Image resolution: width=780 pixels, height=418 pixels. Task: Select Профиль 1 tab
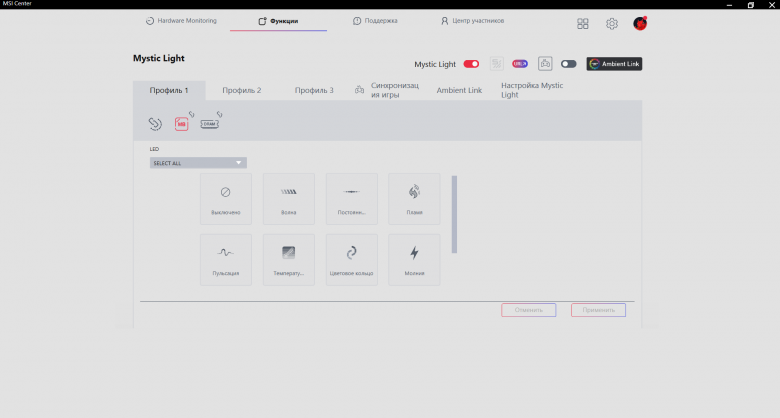coord(169,91)
